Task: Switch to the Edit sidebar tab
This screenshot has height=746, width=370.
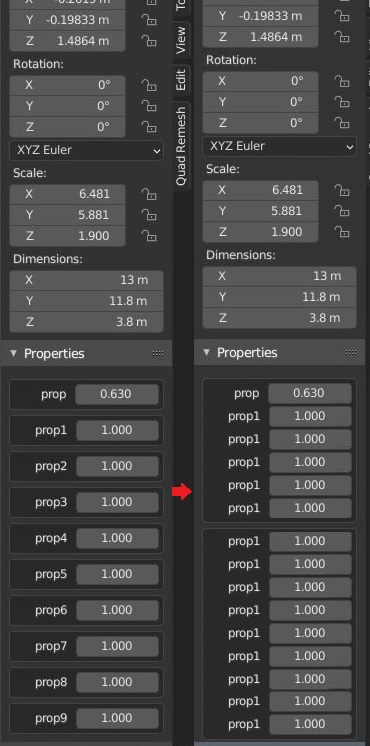Action: click(181, 79)
